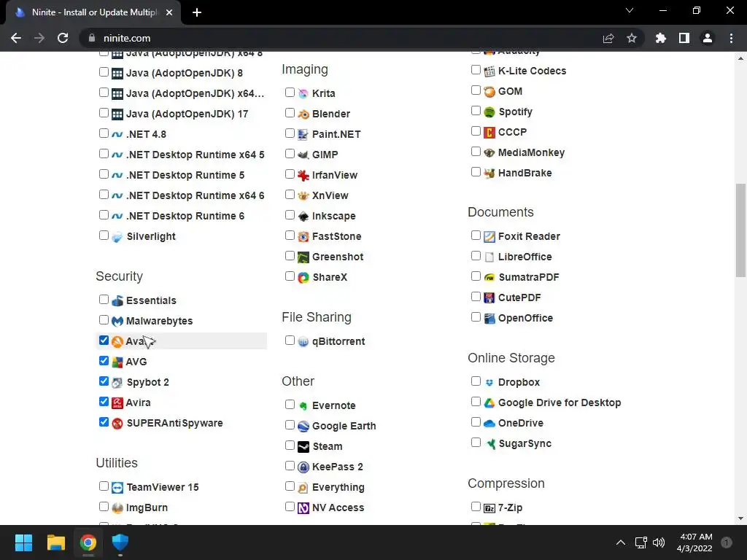Click the OneDrive cloud icon

tap(489, 424)
